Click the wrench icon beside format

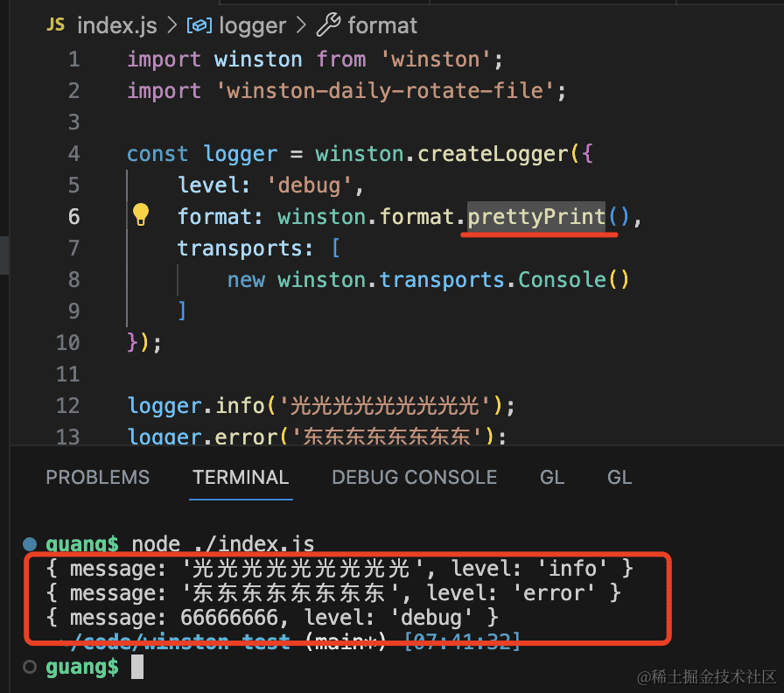pyautogui.click(x=328, y=25)
